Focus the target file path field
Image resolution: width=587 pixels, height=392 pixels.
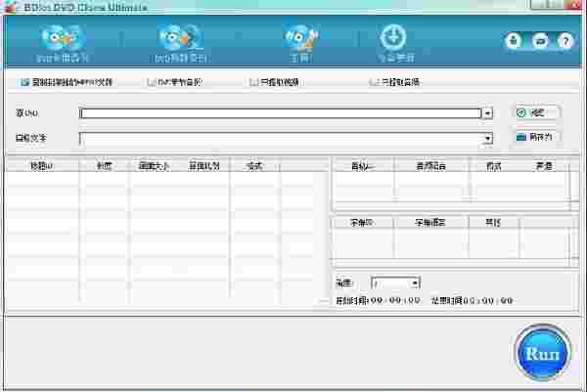click(281, 139)
